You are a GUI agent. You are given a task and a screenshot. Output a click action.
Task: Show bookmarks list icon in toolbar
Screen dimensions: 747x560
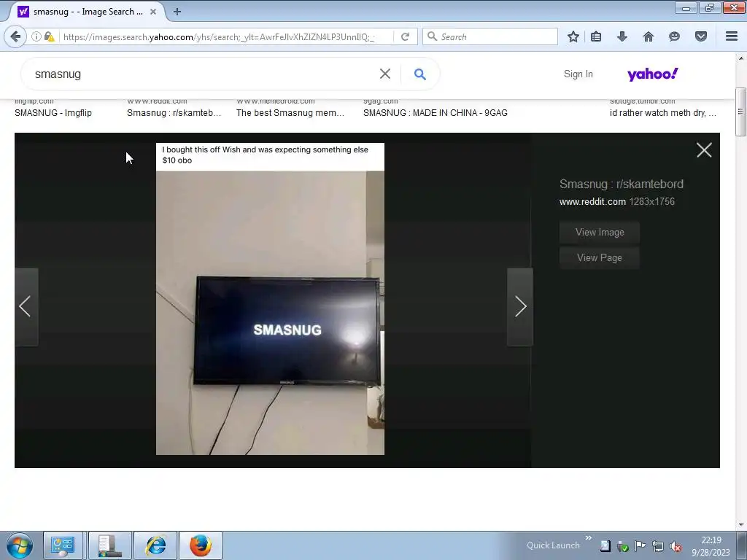click(596, 36)
